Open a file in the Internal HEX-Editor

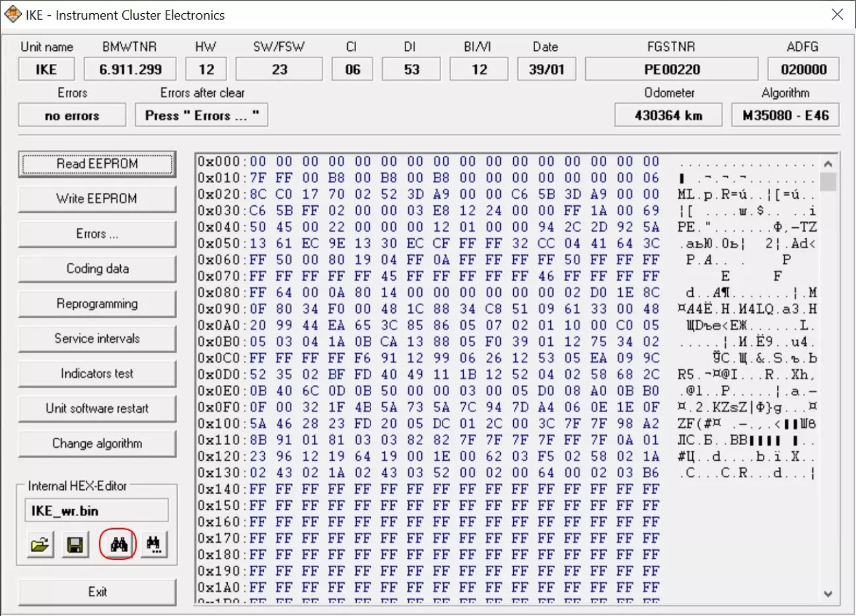40,545
